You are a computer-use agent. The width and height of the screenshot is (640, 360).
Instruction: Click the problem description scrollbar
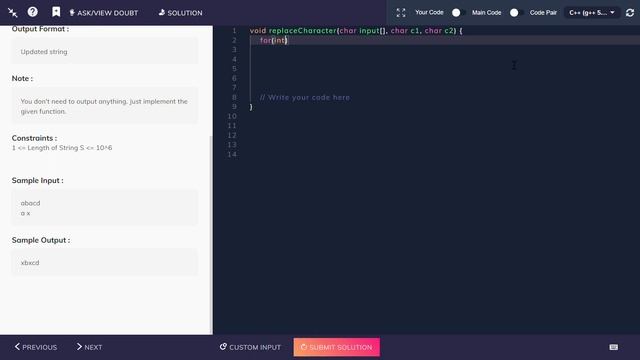pyautogui.click(x=211, y=235)
